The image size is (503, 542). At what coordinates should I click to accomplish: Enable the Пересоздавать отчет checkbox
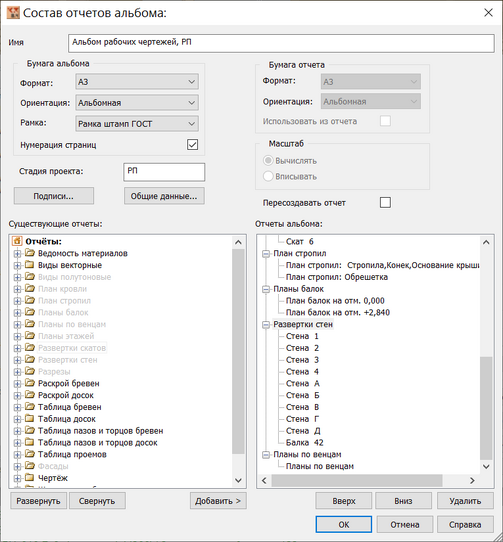[x=385, y=202]
